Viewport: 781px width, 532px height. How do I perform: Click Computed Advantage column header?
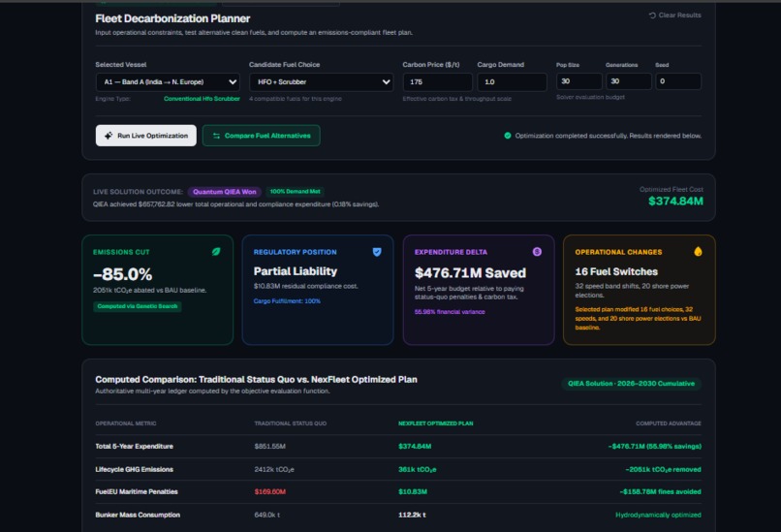pyautogui.click(x=669, y=423)
